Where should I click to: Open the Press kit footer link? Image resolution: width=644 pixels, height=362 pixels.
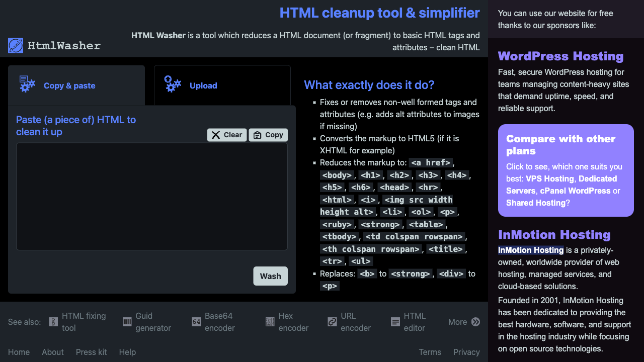click(91, 352)
